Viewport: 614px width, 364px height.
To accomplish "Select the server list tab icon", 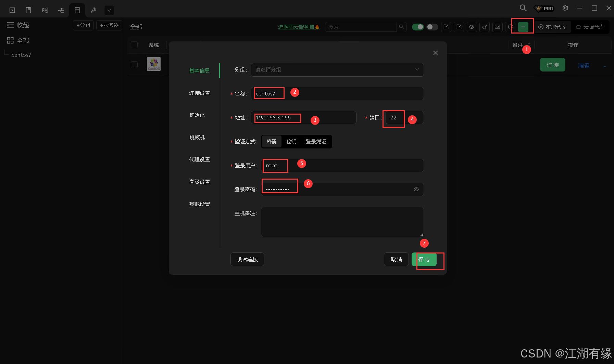I will click(x=77, y=10).
